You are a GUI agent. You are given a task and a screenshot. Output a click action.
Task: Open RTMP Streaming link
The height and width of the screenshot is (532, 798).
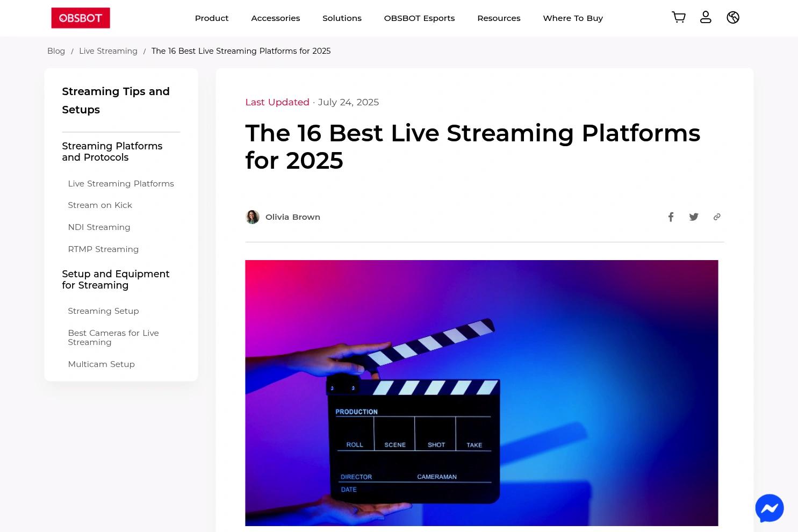pyautogui.click(x=103, y=249)
